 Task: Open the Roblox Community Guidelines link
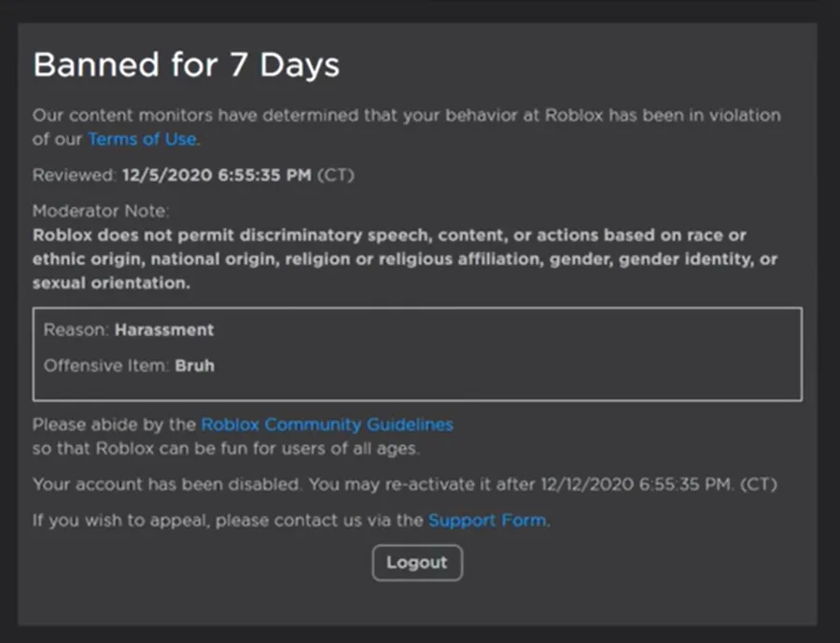(x=327, y=425)
